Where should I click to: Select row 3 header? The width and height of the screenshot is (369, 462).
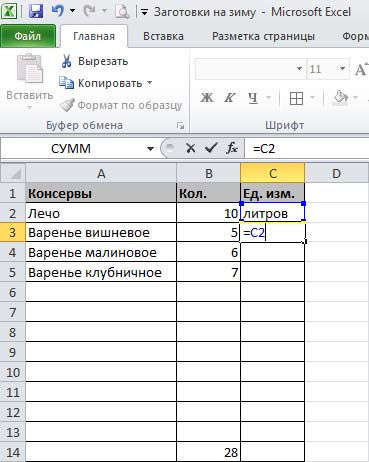click(x=13, y=233)
